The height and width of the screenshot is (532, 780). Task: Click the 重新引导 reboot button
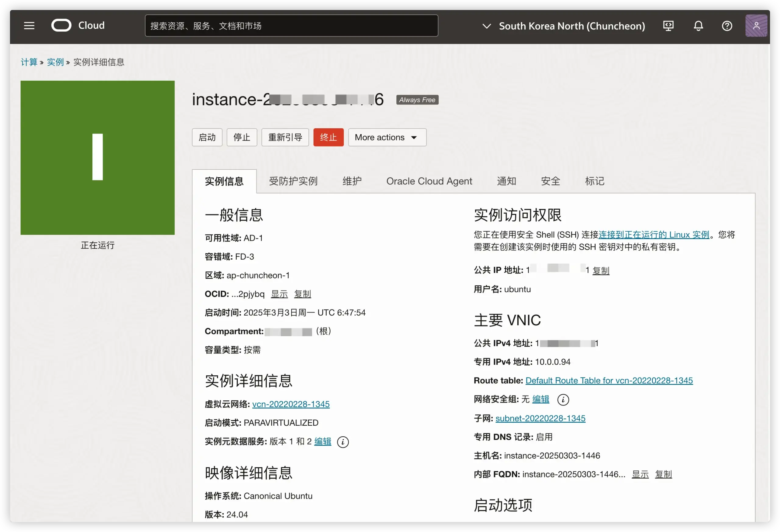[x=285, y=137]
